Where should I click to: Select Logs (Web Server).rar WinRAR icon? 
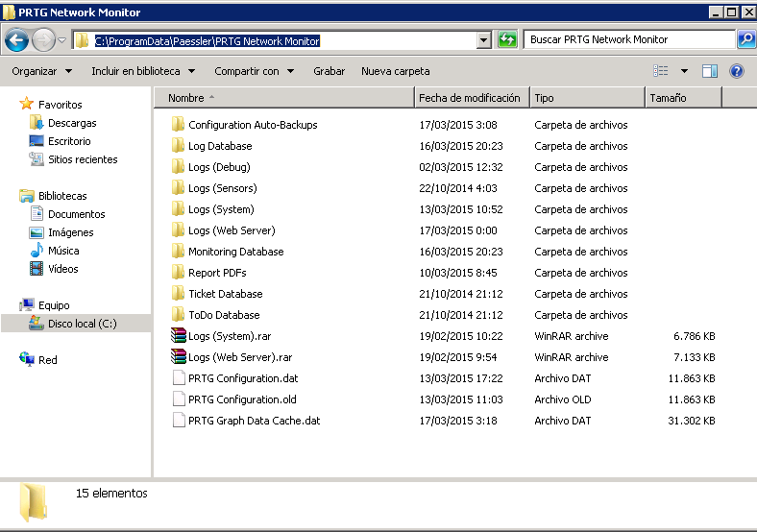pyautogui.click(x=179, y=357)
